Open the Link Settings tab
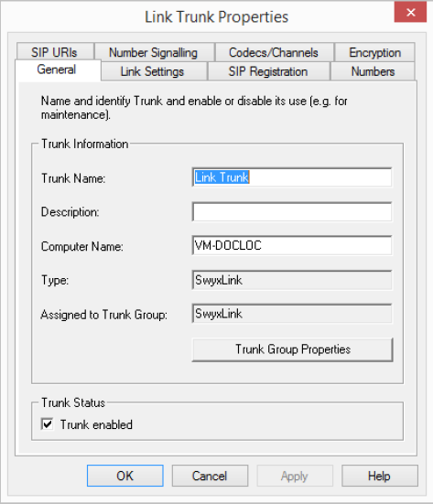The height and width of the screenshot is (504, 433). [x=153, y=71]
